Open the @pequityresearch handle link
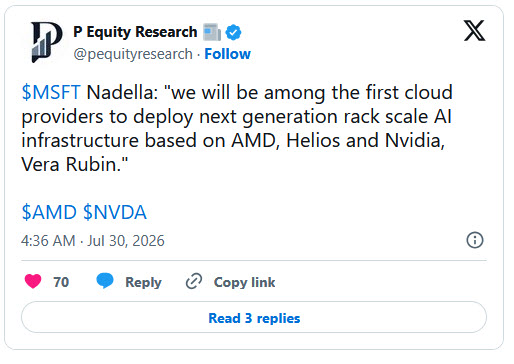This screenshot has height=364, width=514. pyautogui.click(x=133, y=54)
